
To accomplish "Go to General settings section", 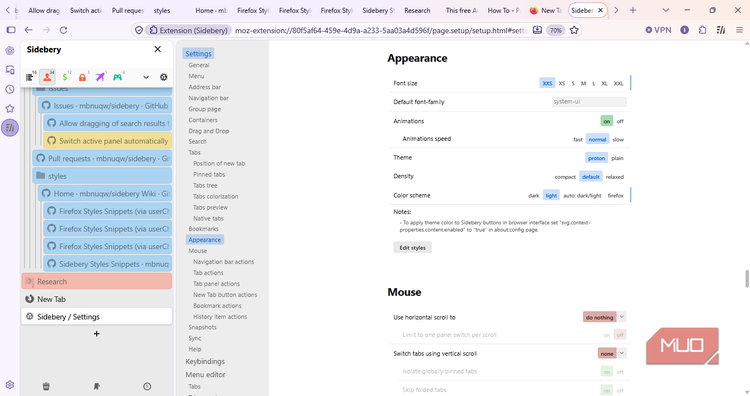I will click(x=199, y=65).
